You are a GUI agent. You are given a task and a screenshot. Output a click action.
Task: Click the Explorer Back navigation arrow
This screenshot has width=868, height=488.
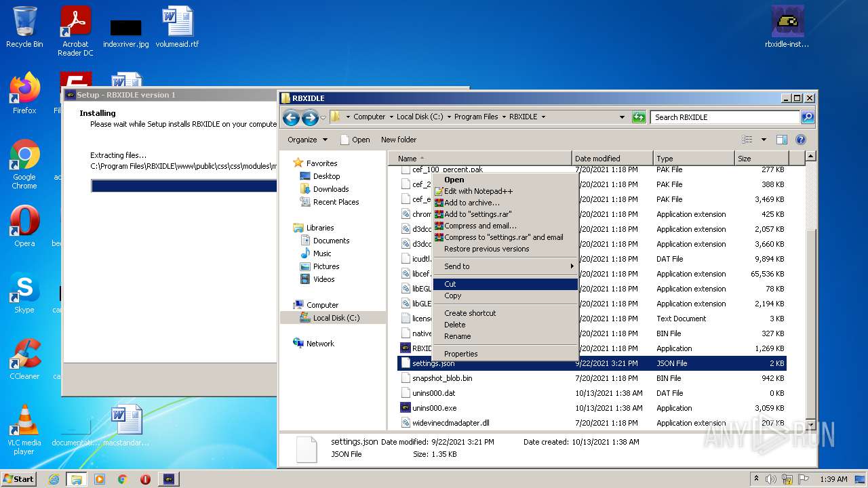[291, 117]
